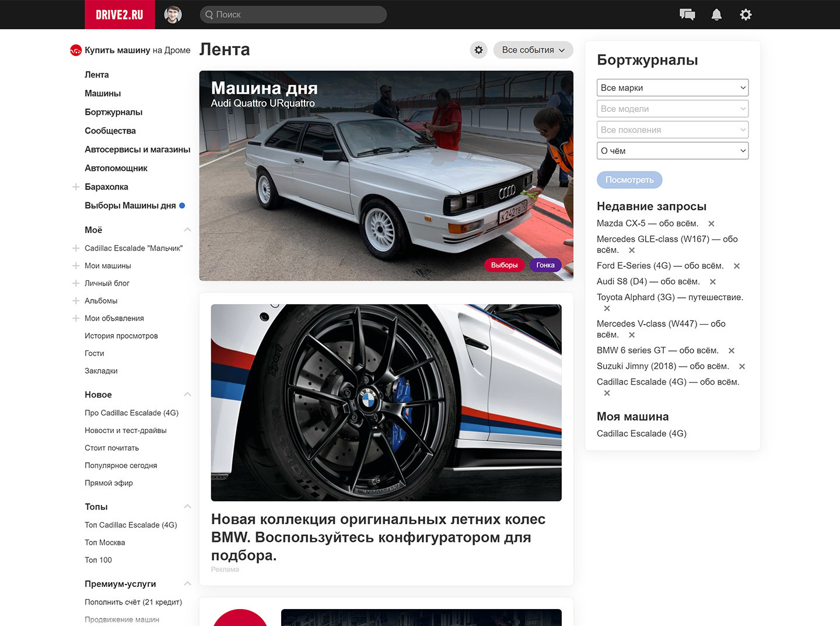Remove the BMW 6 series GT query

pos(731,351)
